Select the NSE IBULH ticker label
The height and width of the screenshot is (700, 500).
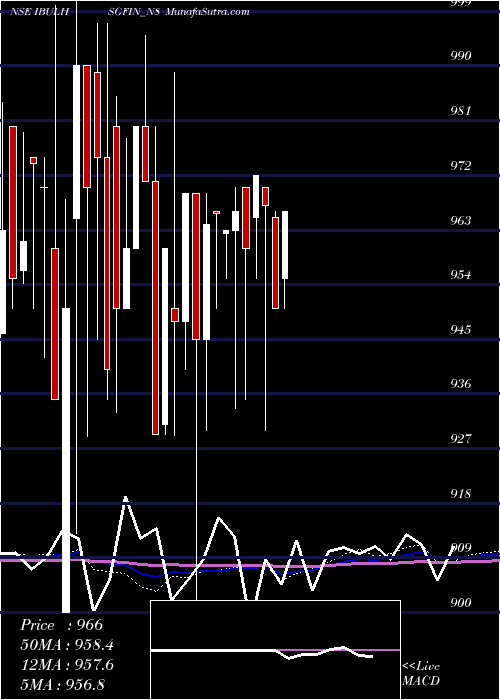39,12
